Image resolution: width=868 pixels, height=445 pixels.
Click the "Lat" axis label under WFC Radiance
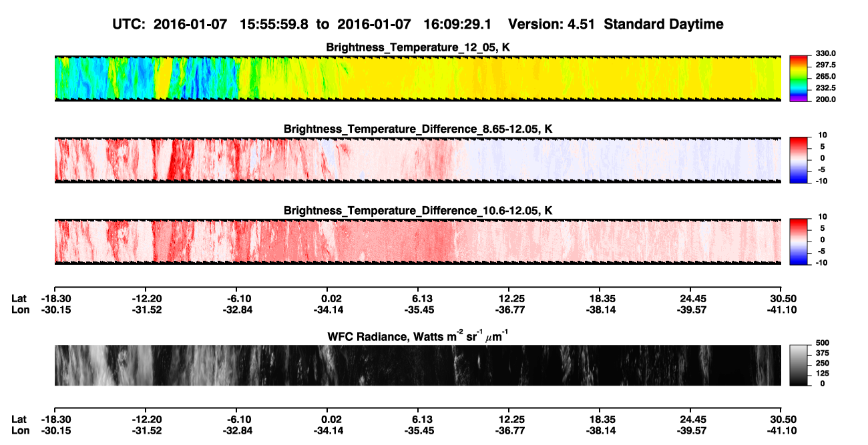click(19, 420)
